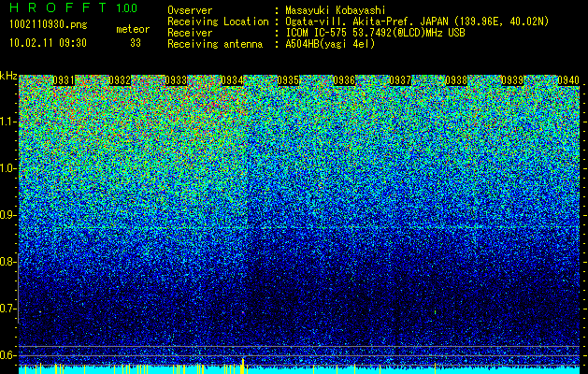Click the 0940 time marker
The image size is (588, 374).
click(x=568, y=80)
